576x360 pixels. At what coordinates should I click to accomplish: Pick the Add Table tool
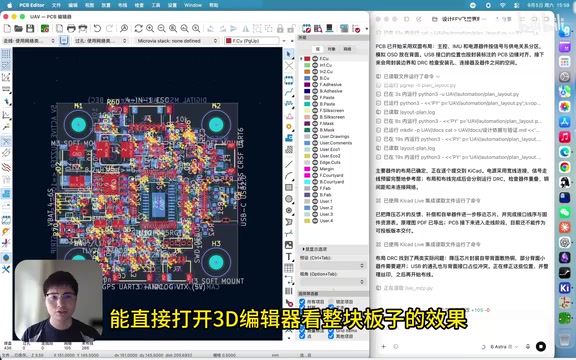pos(289,268)
